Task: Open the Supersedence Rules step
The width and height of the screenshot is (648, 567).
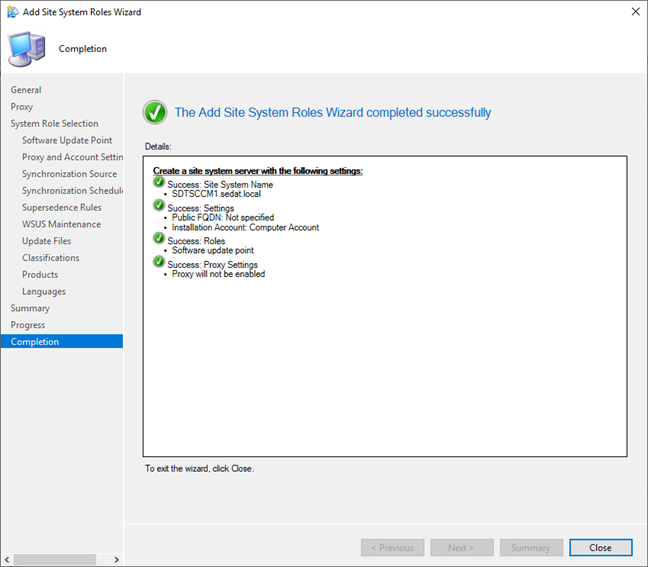Action: tap(62, 207)
